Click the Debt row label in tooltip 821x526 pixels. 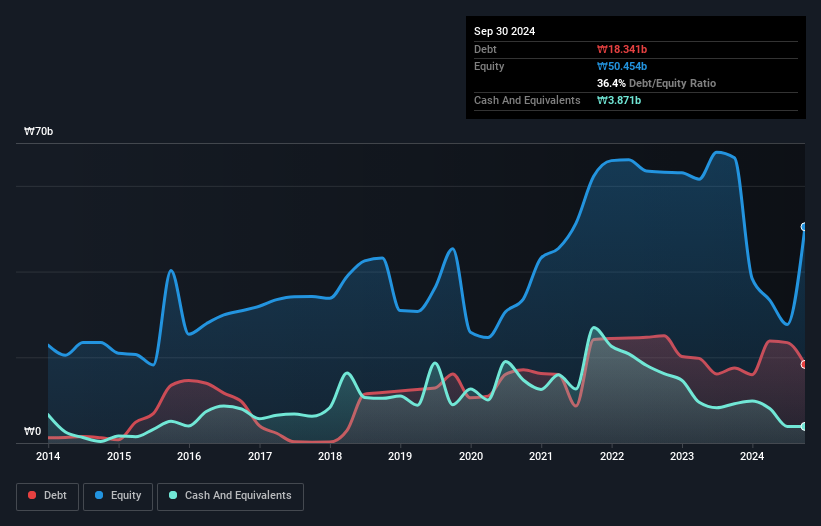click(485, 49)
